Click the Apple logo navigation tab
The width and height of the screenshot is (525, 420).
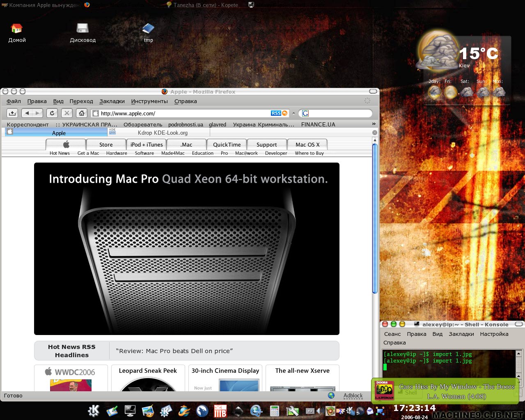(66, 145)
